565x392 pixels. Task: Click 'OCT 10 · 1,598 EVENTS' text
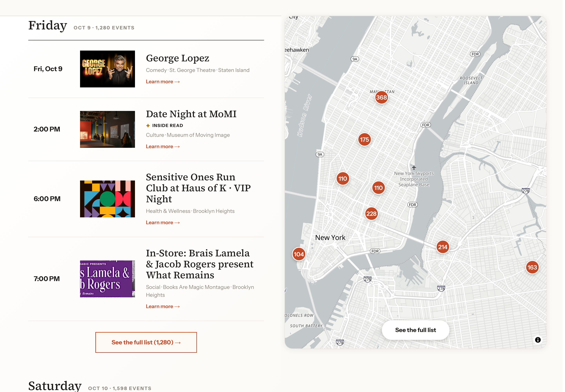[x=119, y=388]
